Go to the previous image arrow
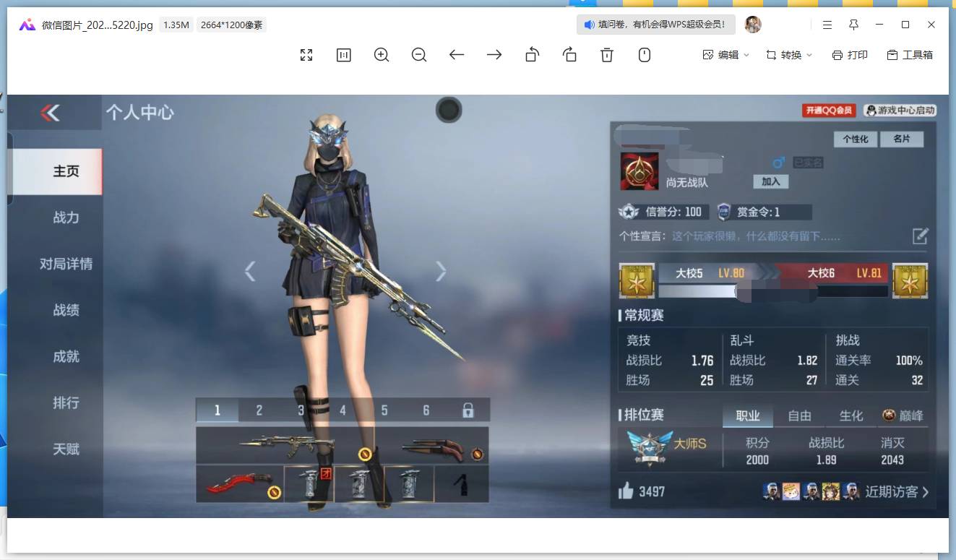 click(457, 55)
